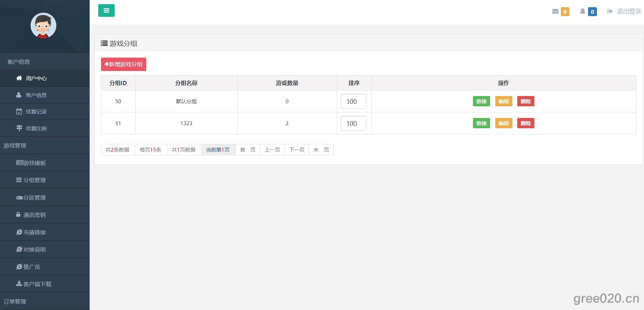Open 通讯密钥 lock item
Image resolution: width=644 pixels, height=310 pixels.
click(31, 215)
